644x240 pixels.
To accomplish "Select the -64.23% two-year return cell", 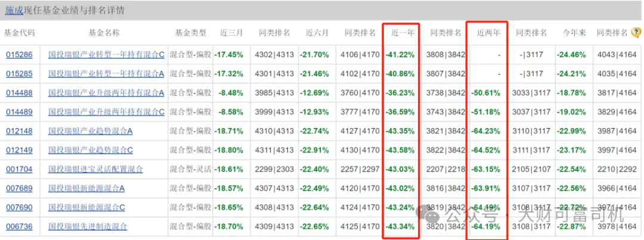I will (x=487, y=131).
